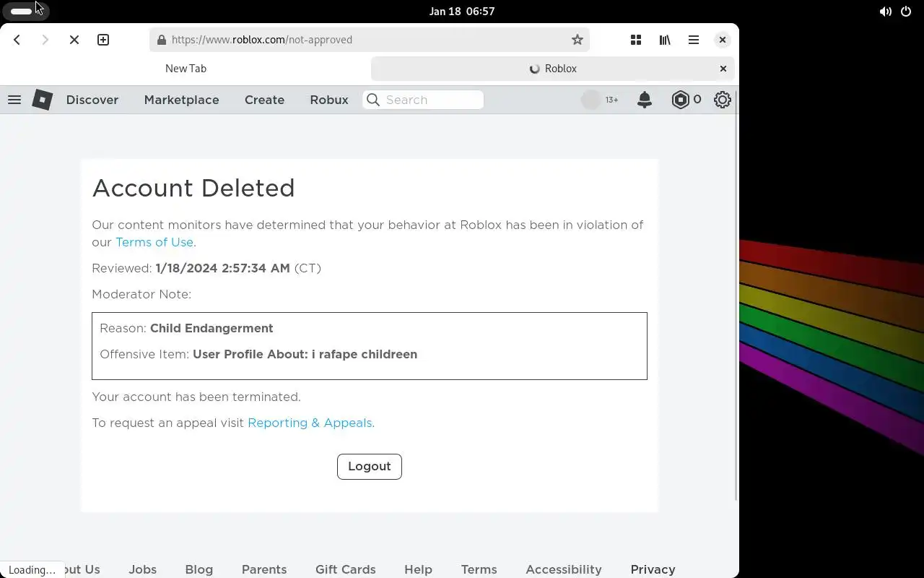Open the notifications bell

coord(645,100)
